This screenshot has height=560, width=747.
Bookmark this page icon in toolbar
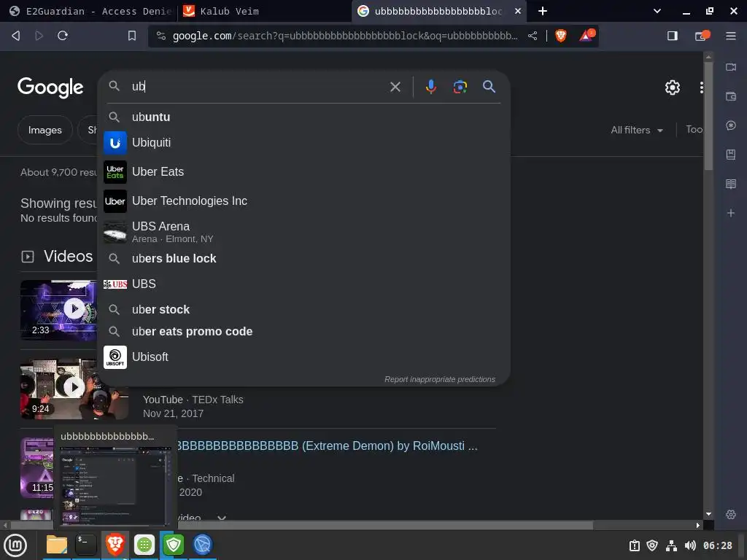click(132, 36)
